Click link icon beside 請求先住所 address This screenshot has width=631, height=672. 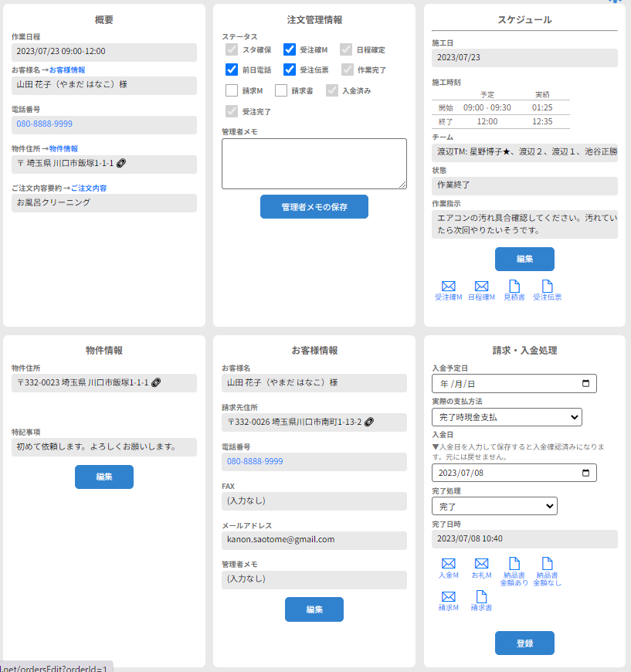pyautogui.click(x=369, y=422)
